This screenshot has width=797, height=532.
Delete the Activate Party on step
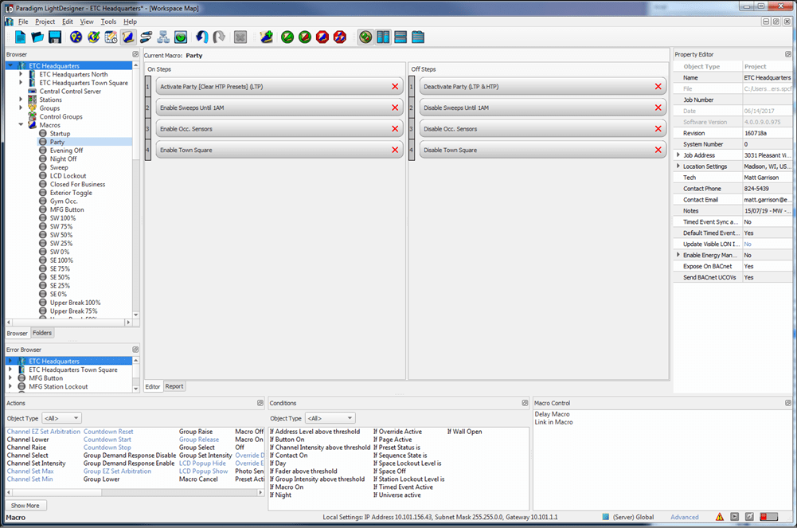click(395, 87)
